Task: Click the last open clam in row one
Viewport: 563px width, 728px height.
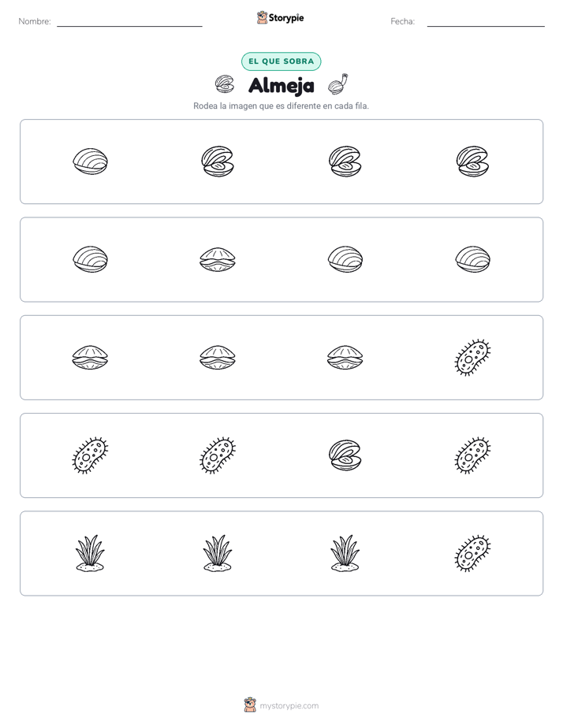Action: pos(472,162)
